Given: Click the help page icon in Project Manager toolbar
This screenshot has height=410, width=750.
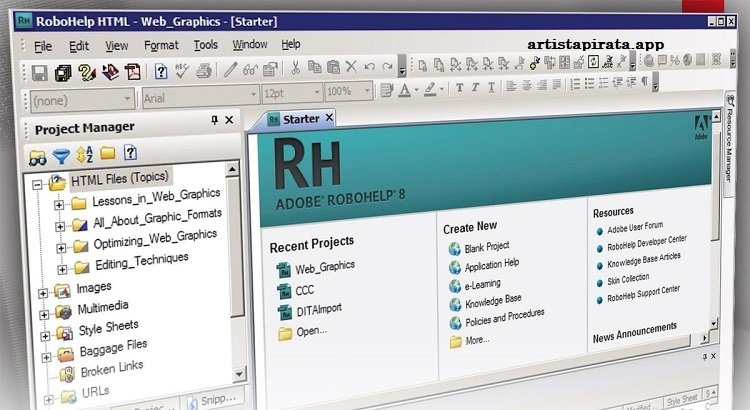Looking at the screenshot, I should coord(130,153).
